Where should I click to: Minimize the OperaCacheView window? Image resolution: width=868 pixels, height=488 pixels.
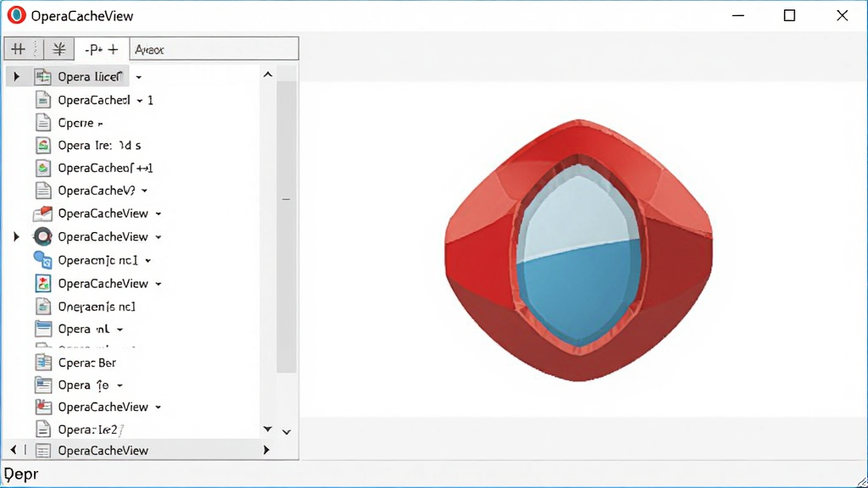pyautogui.click(x=738, y=15)
